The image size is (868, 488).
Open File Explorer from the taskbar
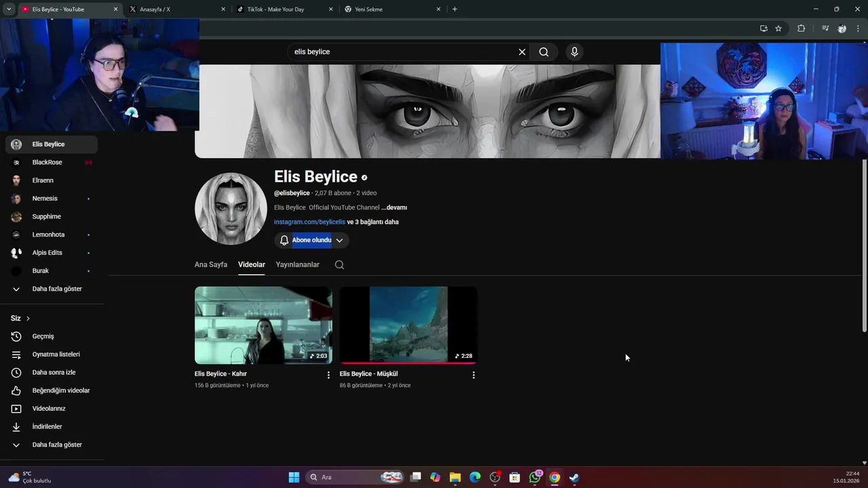455,477
